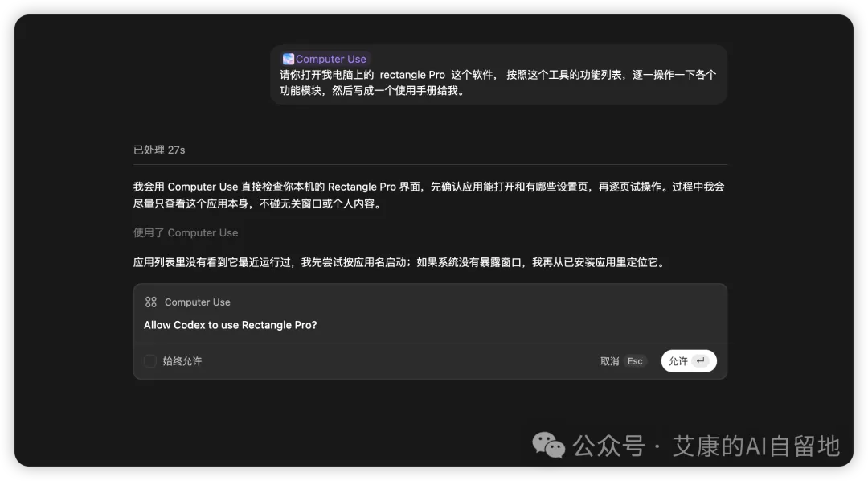Click the WeChat logo in the watermark
Screen dimensions: 868x481
[548, 445]
